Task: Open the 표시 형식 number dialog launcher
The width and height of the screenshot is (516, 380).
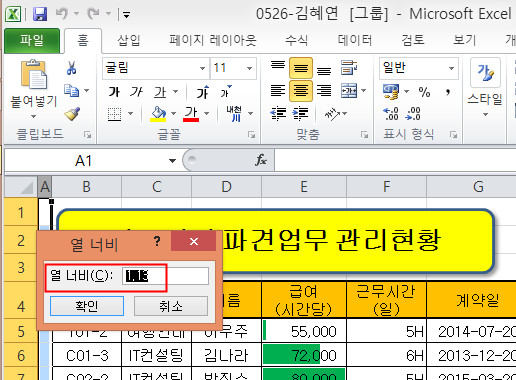Action: coord(453,135)
